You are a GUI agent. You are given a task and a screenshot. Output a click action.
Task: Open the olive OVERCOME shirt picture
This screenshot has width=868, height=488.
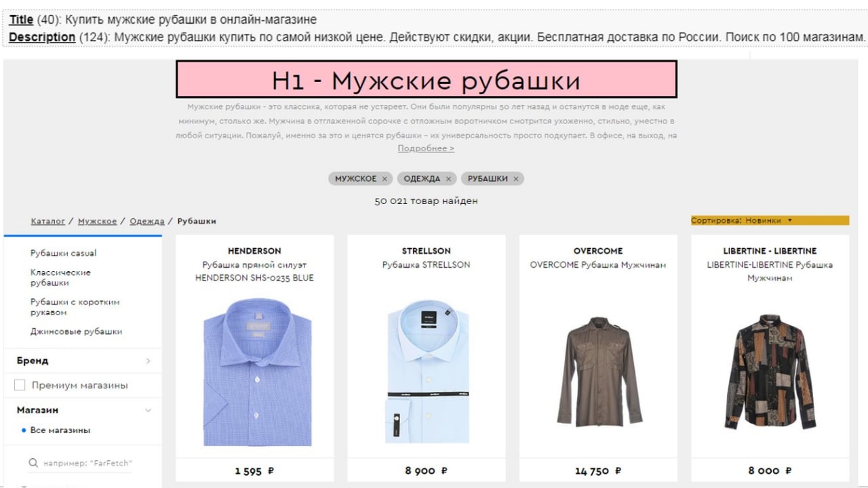(599, 371)
